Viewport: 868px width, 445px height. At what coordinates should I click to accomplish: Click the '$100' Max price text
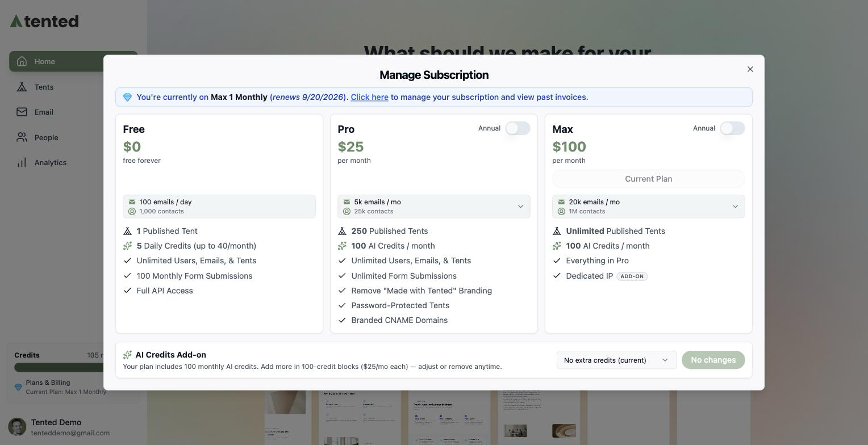point(569,146)
